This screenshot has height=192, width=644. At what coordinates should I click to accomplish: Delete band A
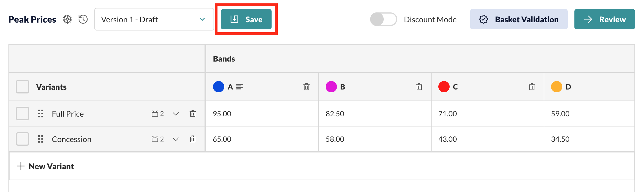[x=307, y=87]
